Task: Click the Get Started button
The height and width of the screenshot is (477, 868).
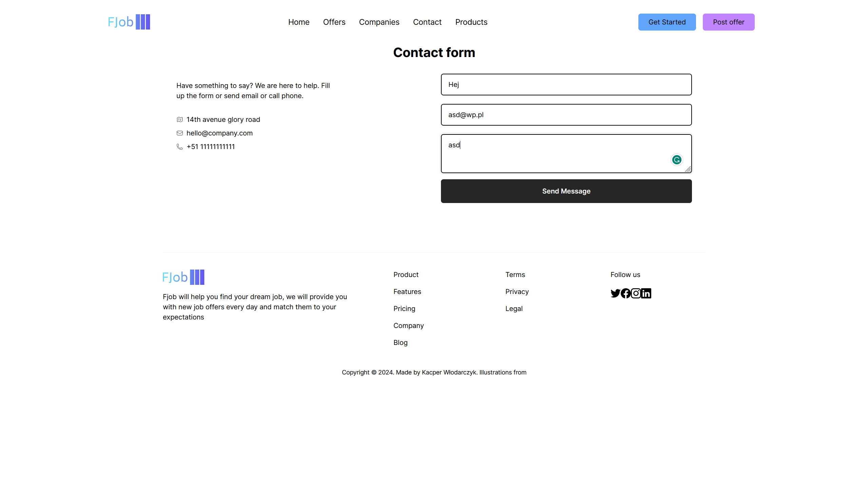Action: [667, 22]
